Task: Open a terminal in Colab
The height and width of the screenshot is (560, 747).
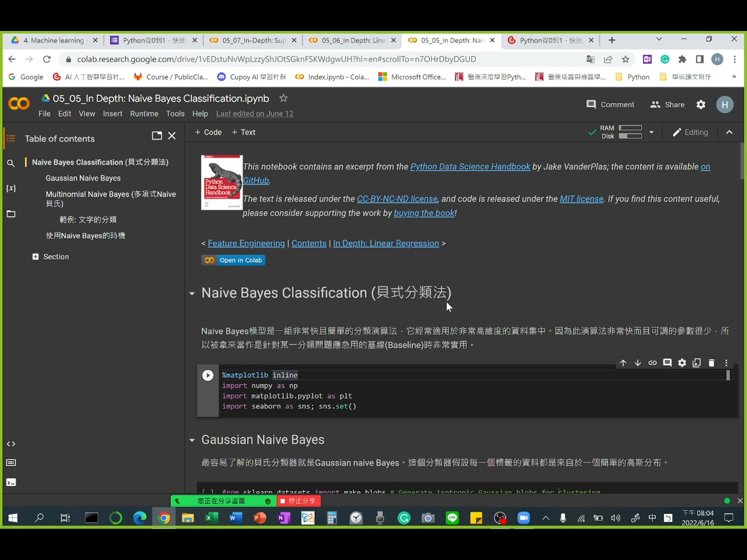Action: click(11, 482)
